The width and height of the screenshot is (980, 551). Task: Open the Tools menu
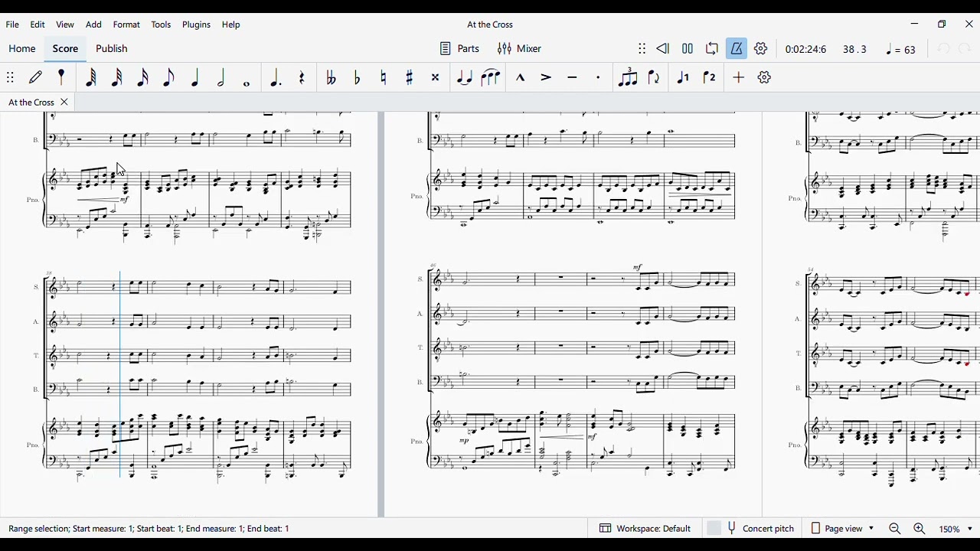(x=162, y=24)
